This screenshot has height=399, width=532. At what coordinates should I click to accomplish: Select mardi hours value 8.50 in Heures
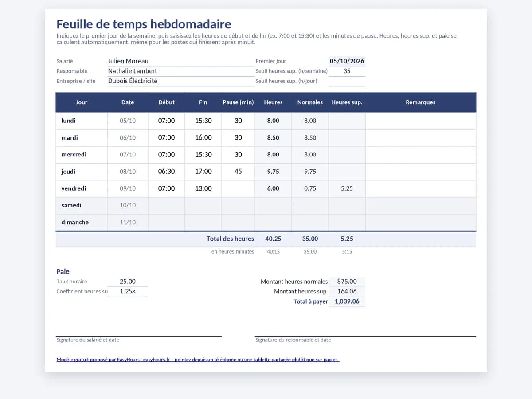pos(273,138)
